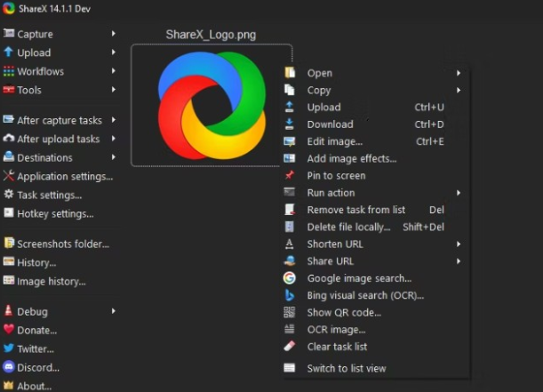543x392 pixels.
Task: Expand the After capture tasks arrow
Action: pos(113,120)
